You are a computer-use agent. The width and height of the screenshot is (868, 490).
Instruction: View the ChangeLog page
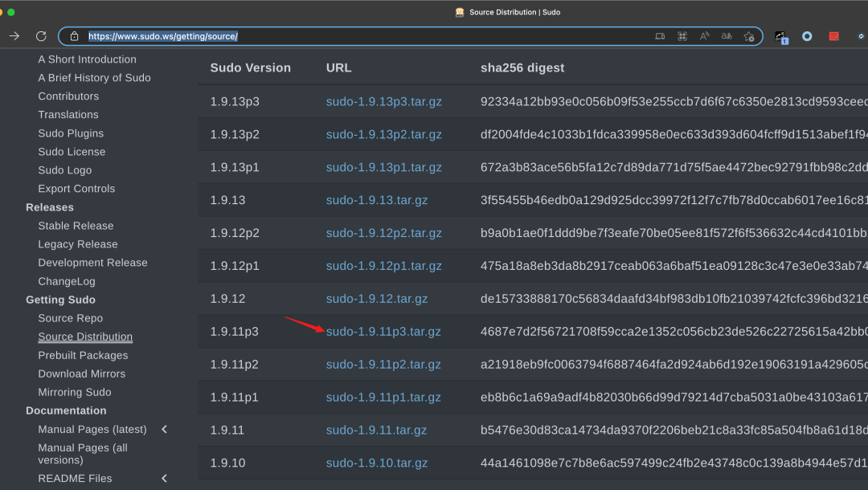click(67, 281)
